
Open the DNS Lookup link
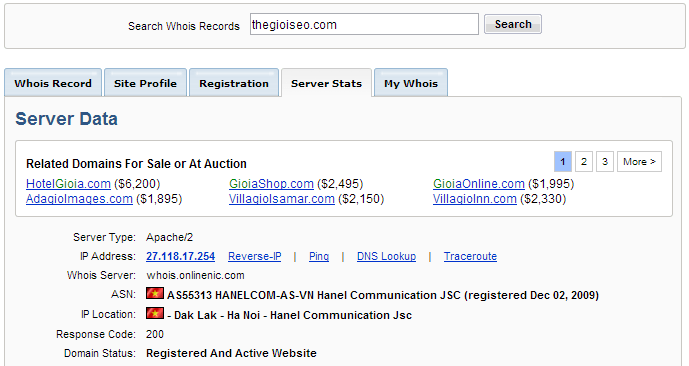386,256
